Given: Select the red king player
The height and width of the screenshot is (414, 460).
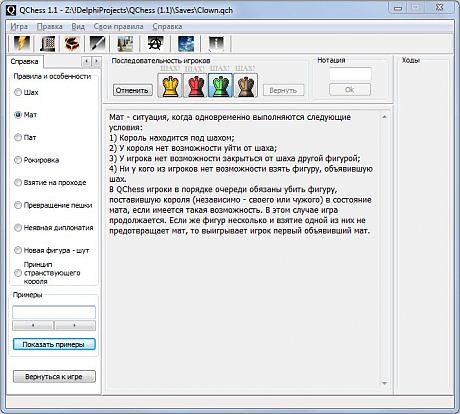Looking at the screenshot, I should tap(195, 86).
